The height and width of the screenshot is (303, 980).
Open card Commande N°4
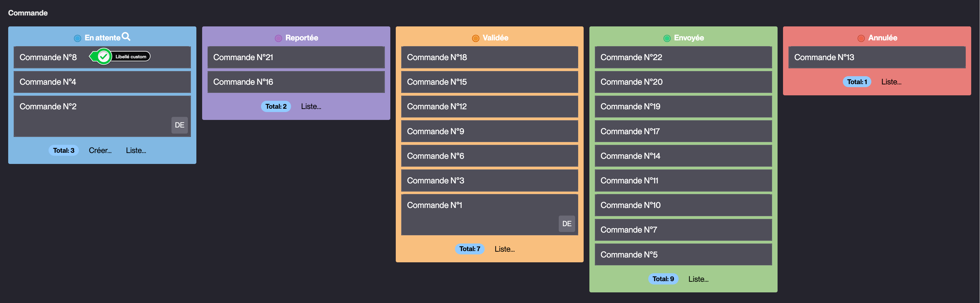[102, 82]
